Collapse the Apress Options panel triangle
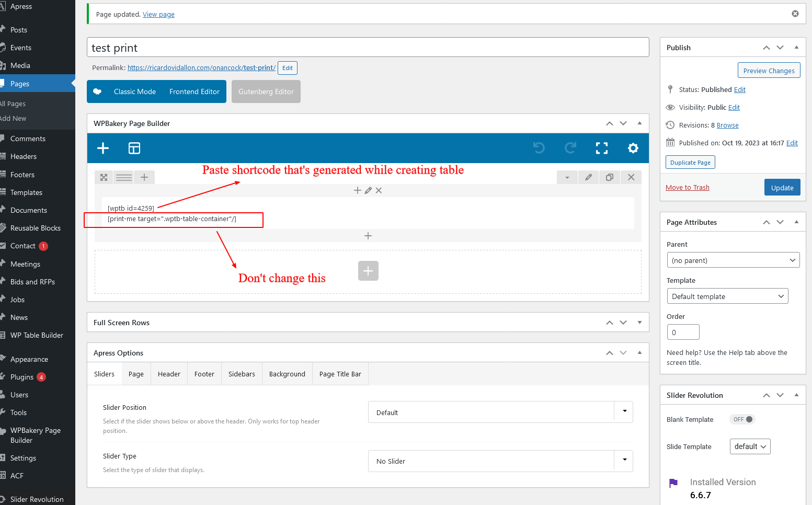812x505 pixels. pos(639,353)
